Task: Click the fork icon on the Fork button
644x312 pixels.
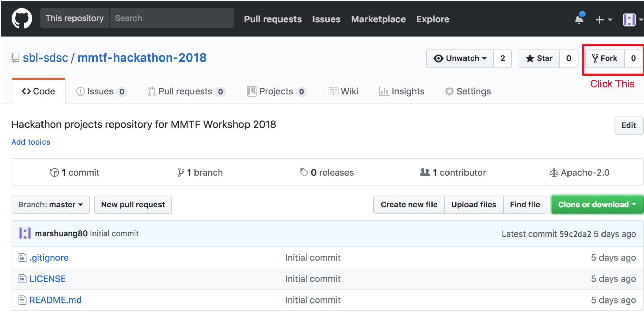Action: coord(595,58)
